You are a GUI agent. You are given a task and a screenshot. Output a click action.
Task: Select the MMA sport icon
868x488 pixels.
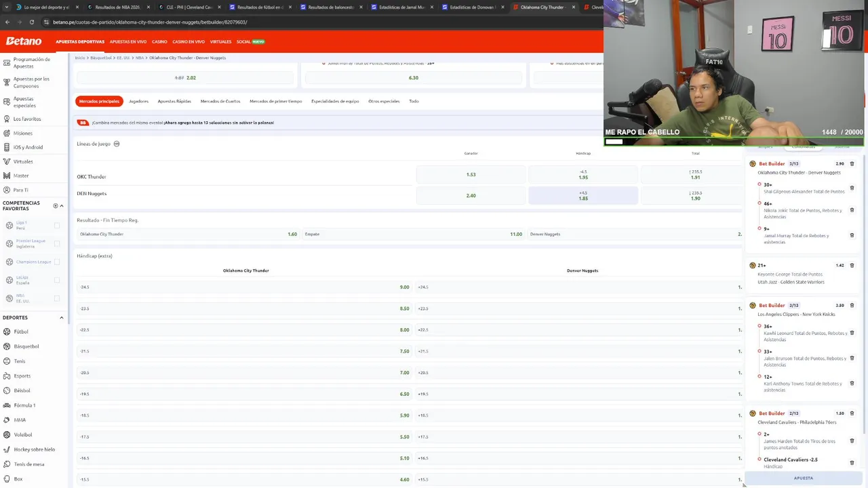pos(7,420)
